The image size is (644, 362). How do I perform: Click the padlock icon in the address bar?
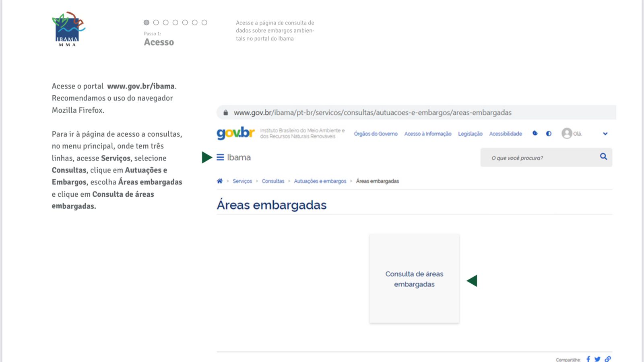click(225, 113)
